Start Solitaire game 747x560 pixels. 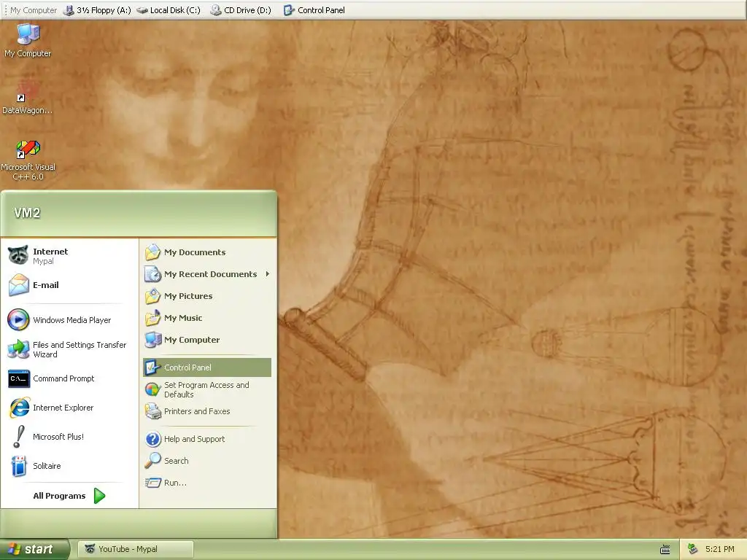[x=69, y=466]
